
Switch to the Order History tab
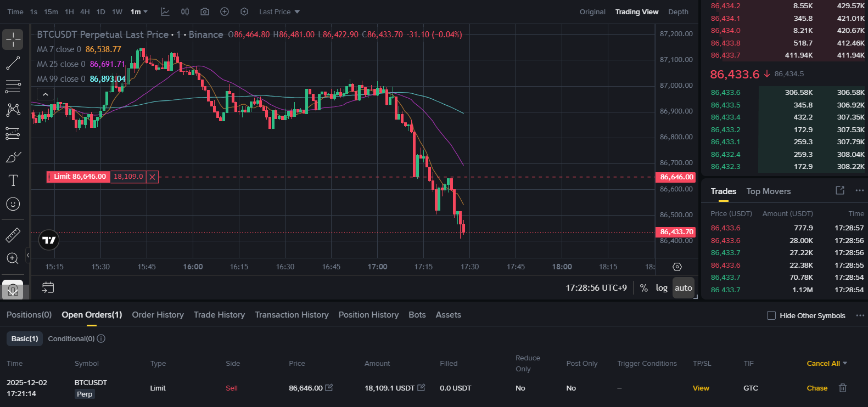(158, 315)
